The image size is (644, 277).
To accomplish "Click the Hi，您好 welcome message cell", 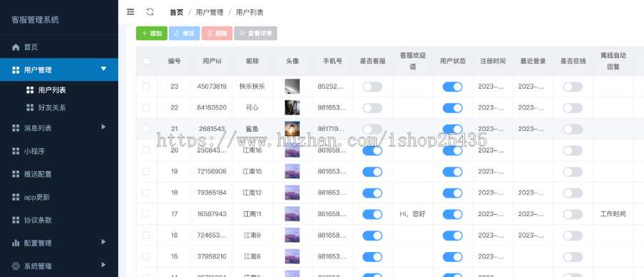I will [412, 214].
